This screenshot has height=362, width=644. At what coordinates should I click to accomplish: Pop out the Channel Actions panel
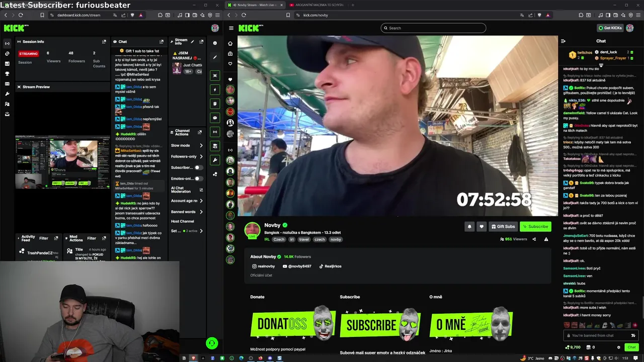coord(200,132)
